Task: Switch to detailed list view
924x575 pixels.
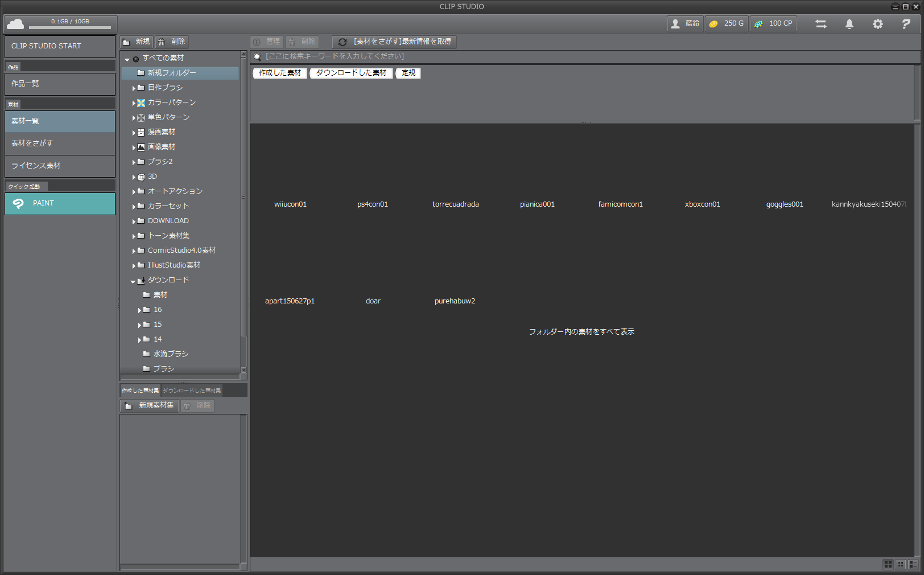Action: pyautogui.click(x=913, y=564)
